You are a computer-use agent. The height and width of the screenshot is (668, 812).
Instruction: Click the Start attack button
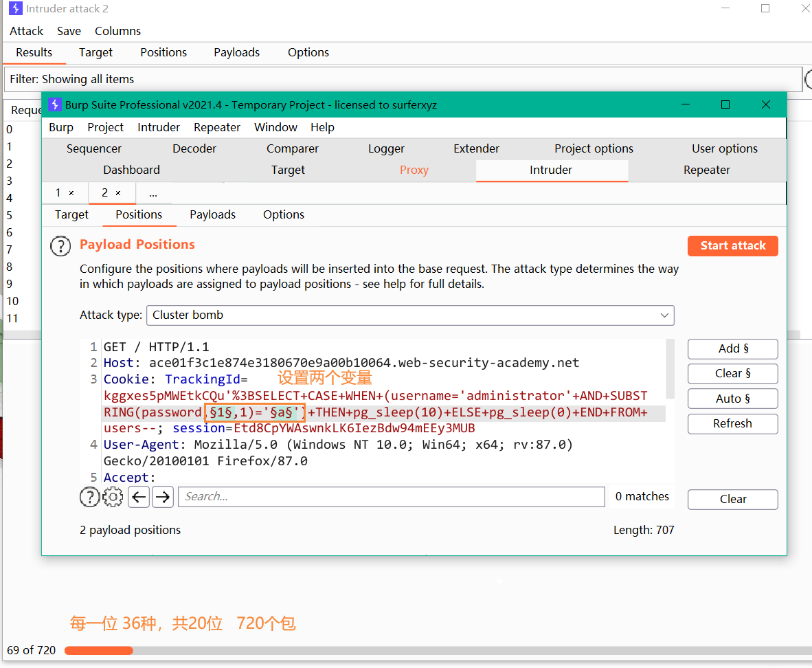click(733, 245)
